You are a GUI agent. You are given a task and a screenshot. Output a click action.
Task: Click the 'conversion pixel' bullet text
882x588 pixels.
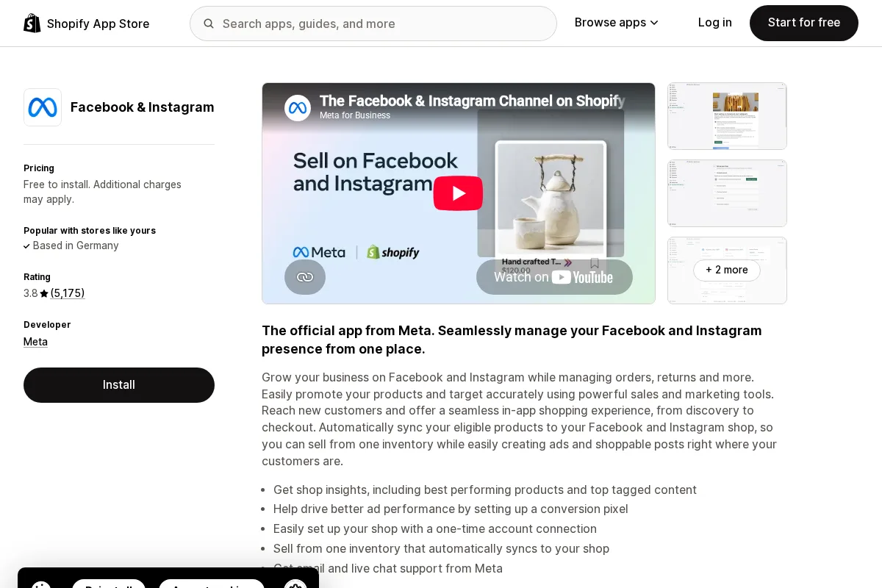[x=451, y=509]
